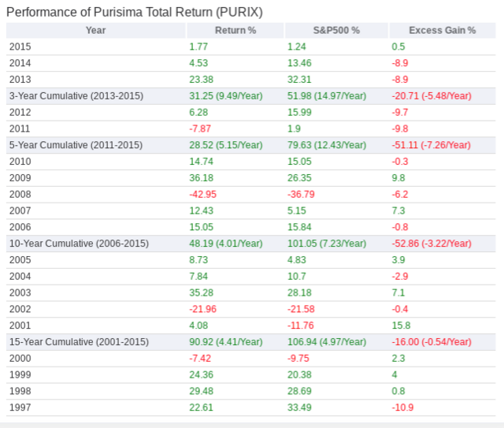The height and width of the screenshot is (428, 504).
Task: Click the 2015 return value 1.77
Action: (198, 47)
